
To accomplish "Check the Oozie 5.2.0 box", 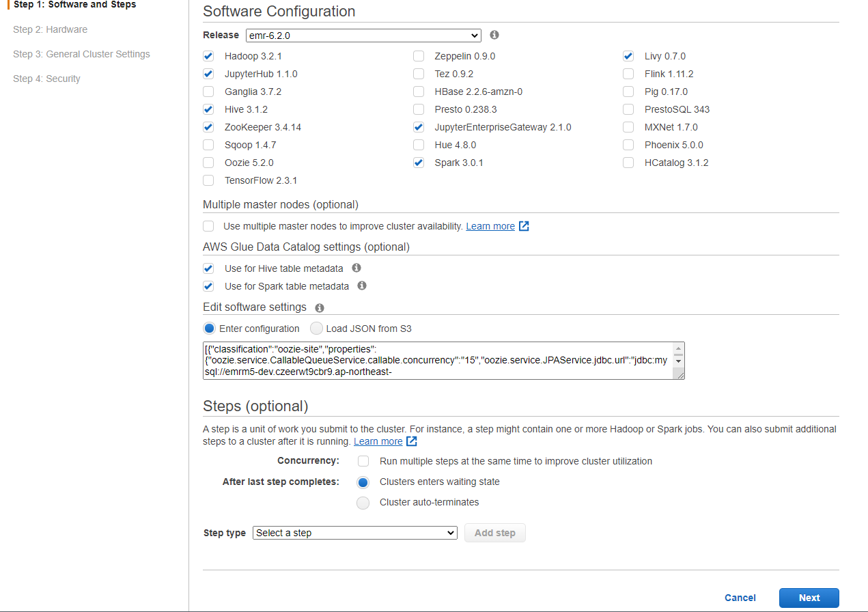I will pos(208,163).
